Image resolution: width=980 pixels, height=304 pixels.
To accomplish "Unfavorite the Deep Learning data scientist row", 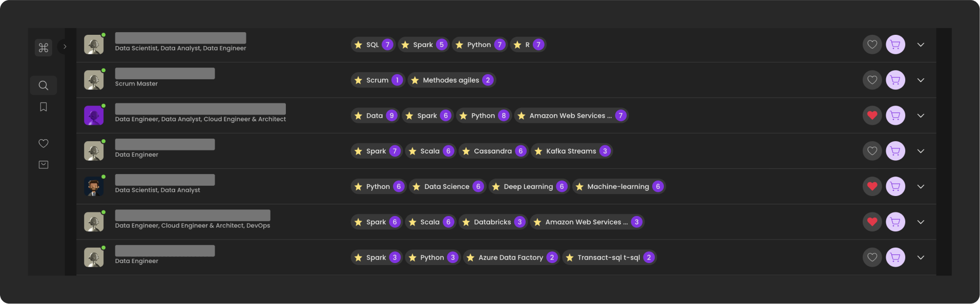I will (872, 186).
